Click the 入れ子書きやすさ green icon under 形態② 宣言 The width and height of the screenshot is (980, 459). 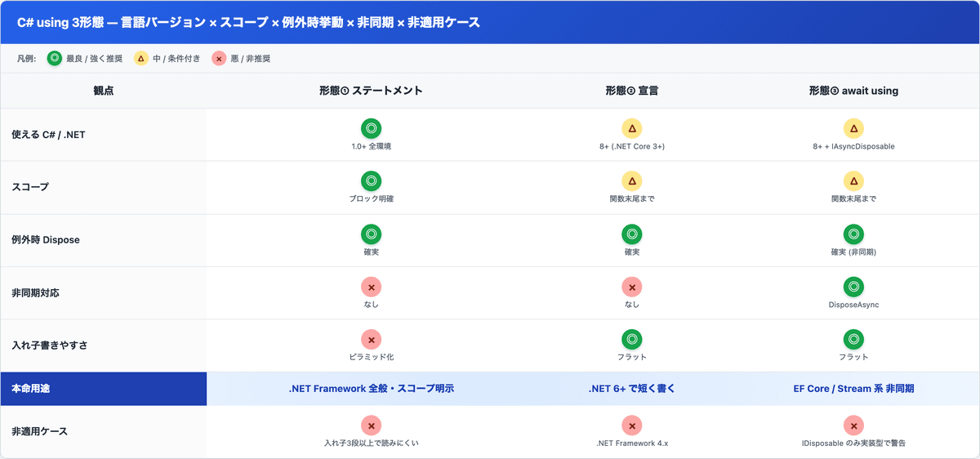631,340
